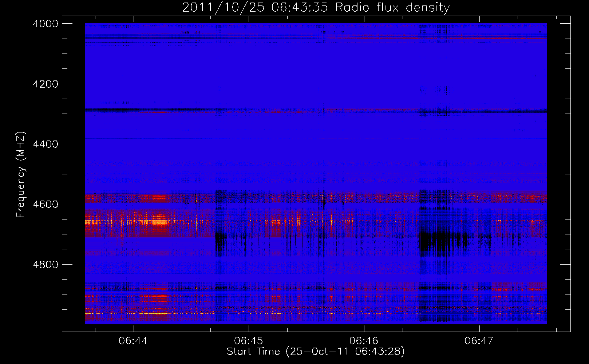Click the 'Frequency (MHZ)' vertical axis title
Screen dimensions: 589x364
21,175
